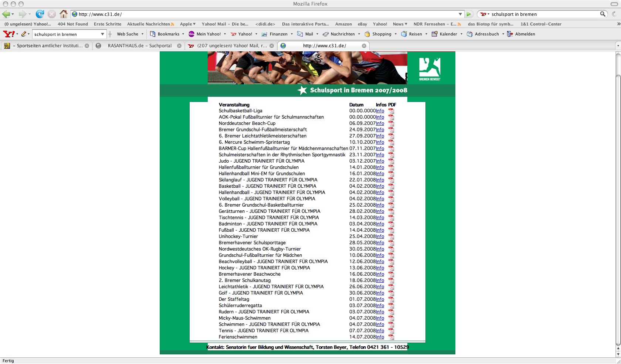Click the Reload page icon
The width and height of the screenshot is (621, 364).
[x=40, y=14]
